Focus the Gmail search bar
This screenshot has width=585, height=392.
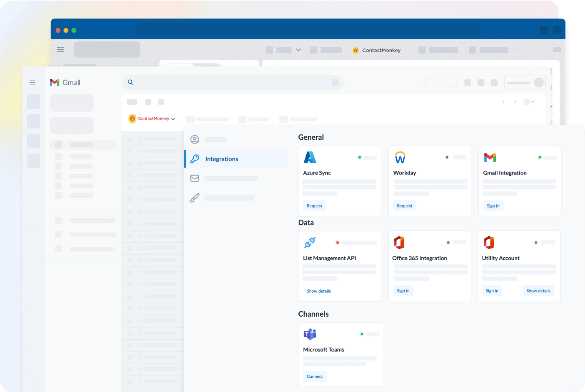[233, 82]
